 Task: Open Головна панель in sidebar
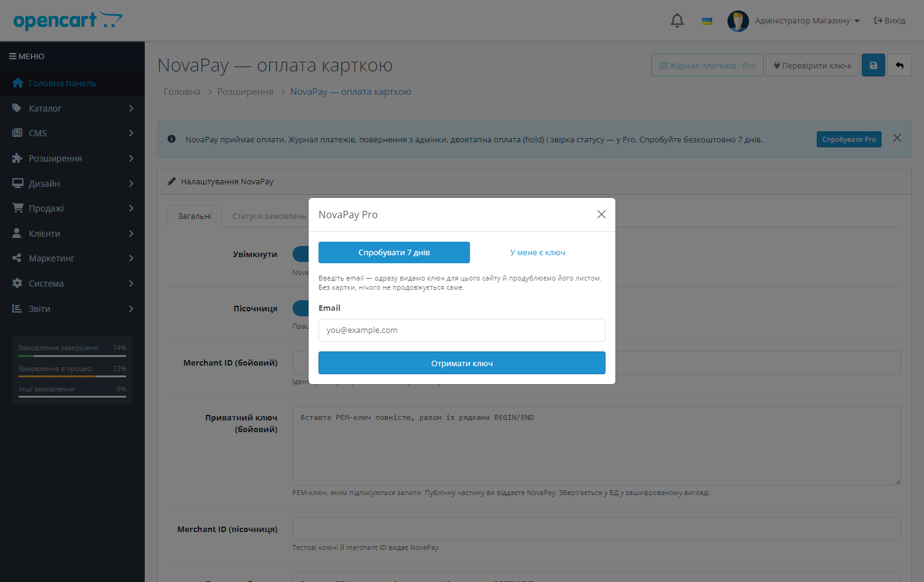pyautogui.click(x=72, y=83)
